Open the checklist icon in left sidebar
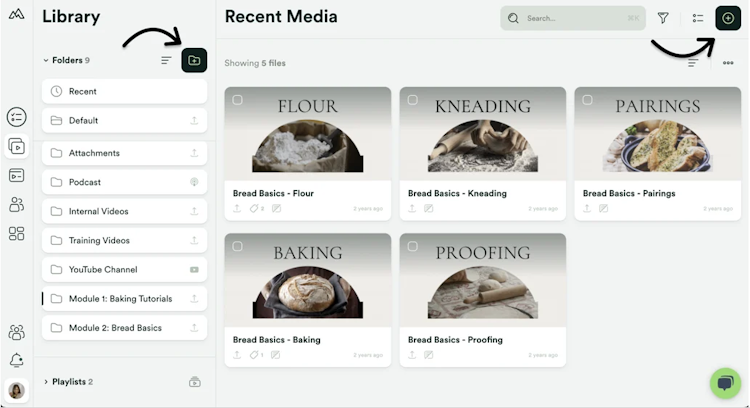The width and height of the screenshot is (750, 408). (x=16, y=117)
